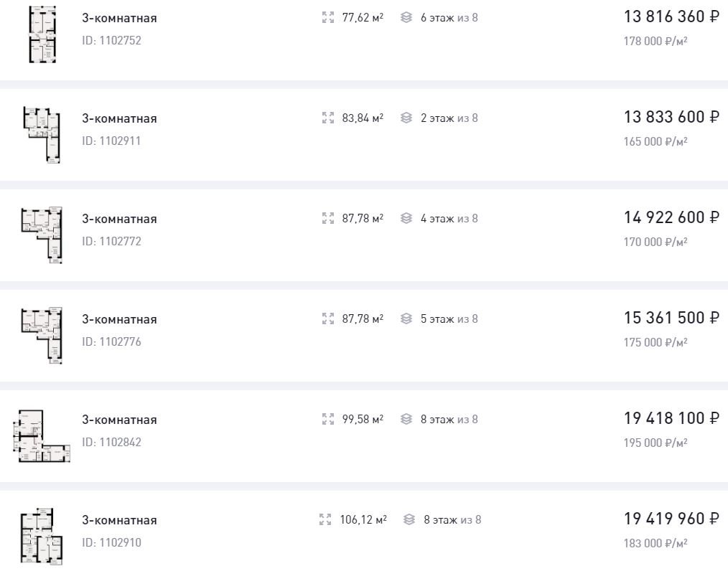Click area icon beside 106,12 м²

coord(325,519)
